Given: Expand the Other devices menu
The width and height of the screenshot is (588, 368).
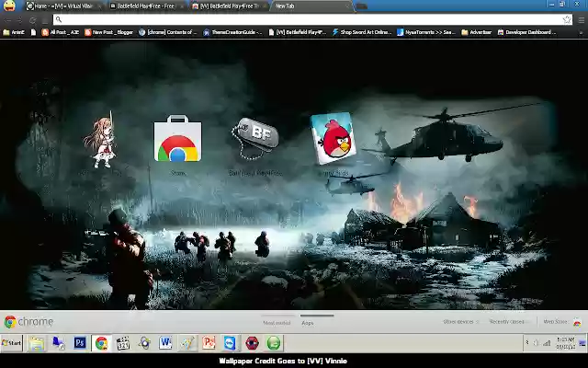Looking at the screenshot, I should [460, 322].
